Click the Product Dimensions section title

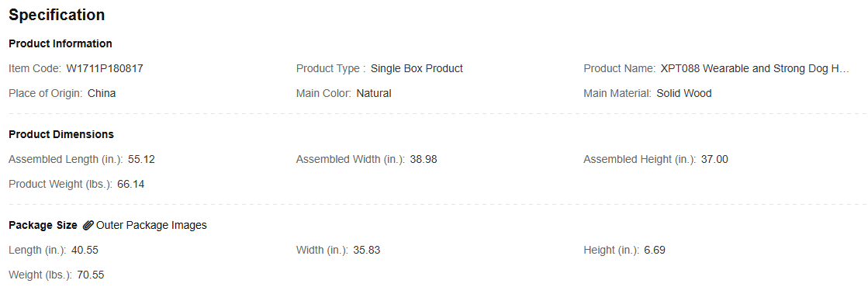coord(61,134)
